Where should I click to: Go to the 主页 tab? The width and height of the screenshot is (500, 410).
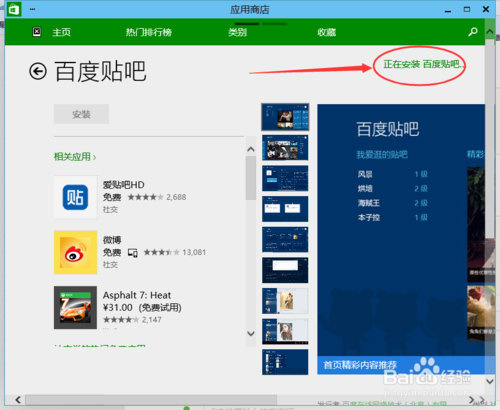pyautogui.click(x=62, y=32)
